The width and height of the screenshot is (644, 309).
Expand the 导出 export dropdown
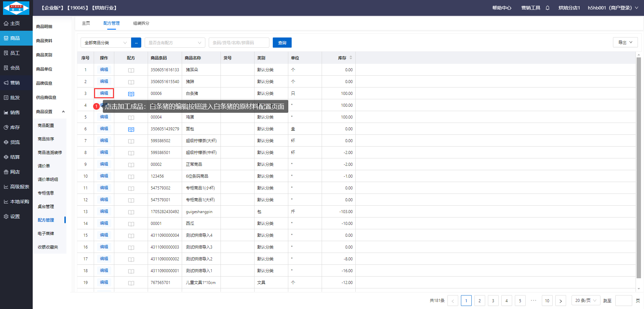point(625,42)
